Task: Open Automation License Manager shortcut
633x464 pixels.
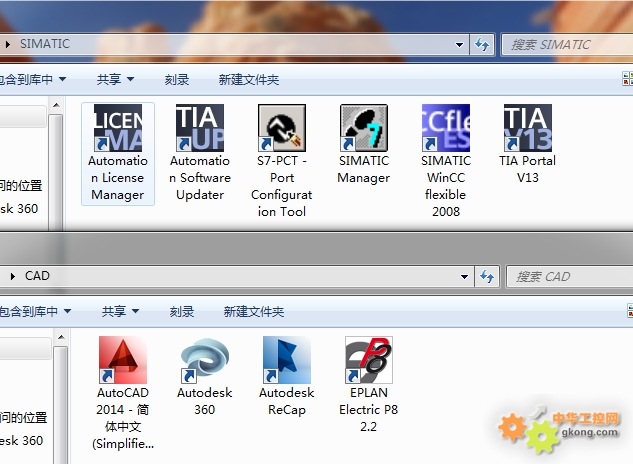Action: pyautogui.click(x=118, y=153)
